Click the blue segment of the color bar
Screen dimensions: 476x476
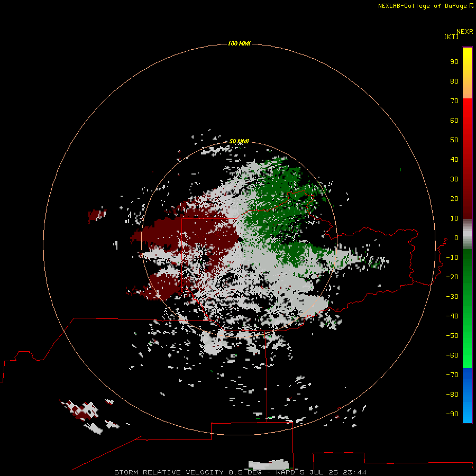[467, 396]
